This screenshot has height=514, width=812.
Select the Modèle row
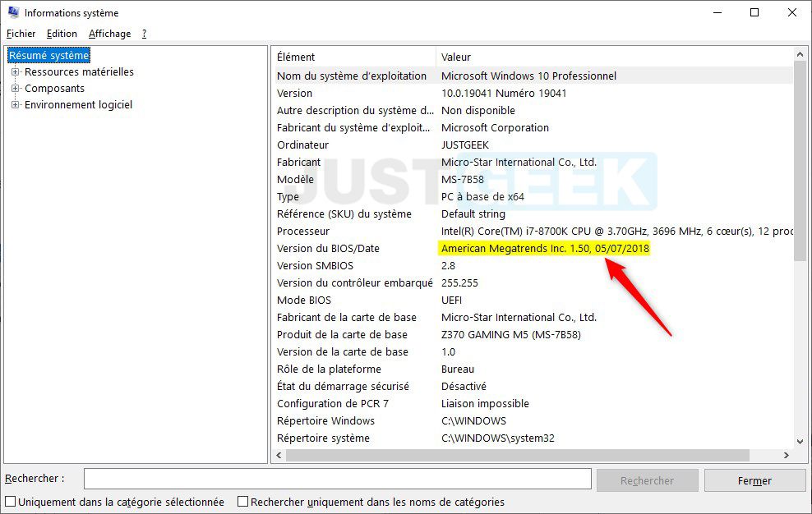pos(533,180)
